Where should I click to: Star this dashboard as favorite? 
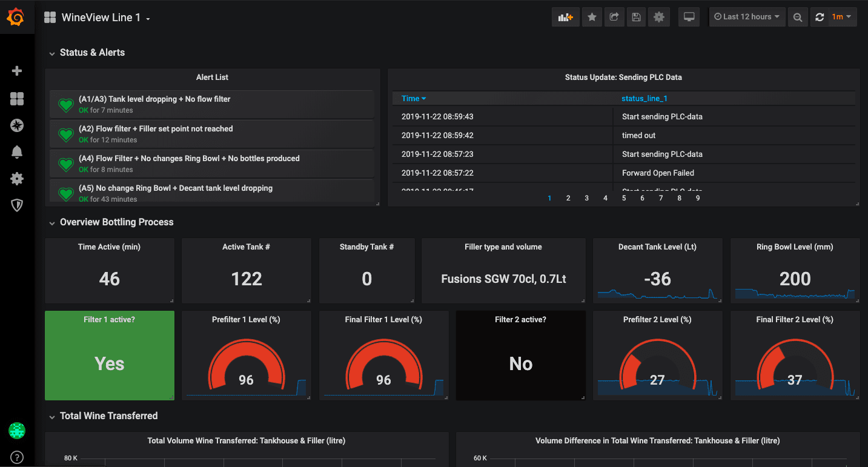(x=592, y=17)
